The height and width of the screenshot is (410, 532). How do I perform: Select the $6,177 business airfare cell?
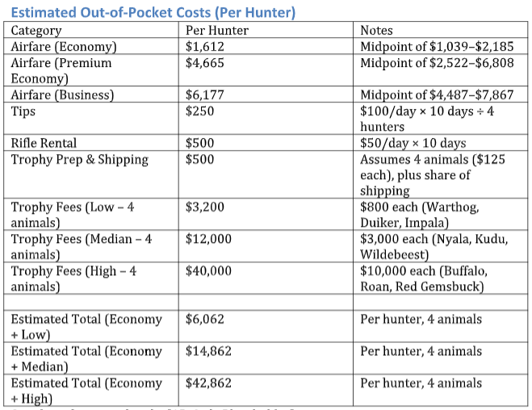[204, 94]
